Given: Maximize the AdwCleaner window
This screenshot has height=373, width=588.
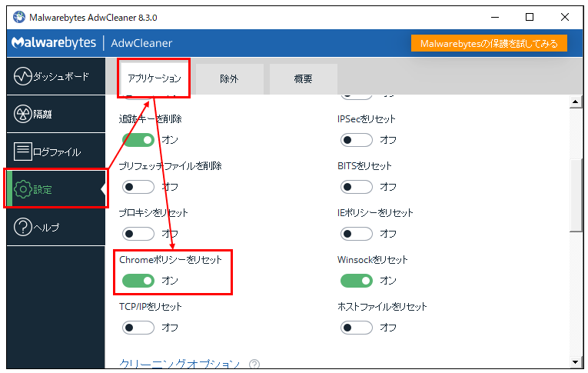Looking at the screenshot, I should (530, 17).
